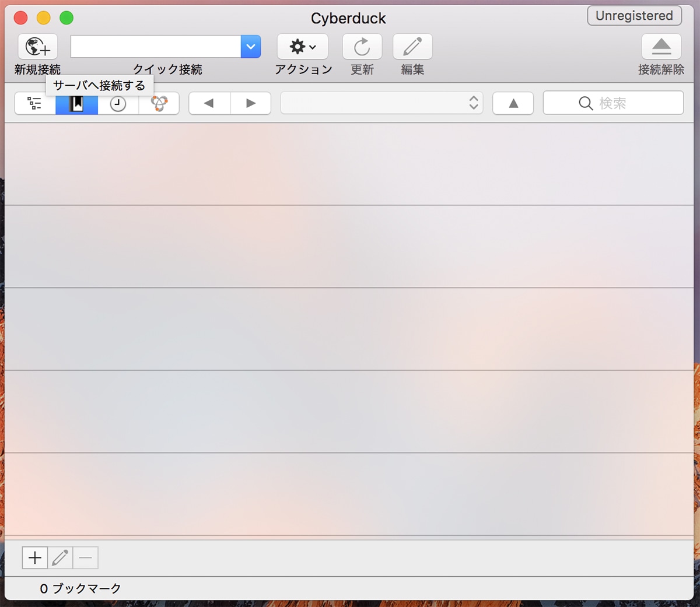The height and width of the screenshot is (607, 700).
Task: Open the アクション gear menu
Action: pyautogui.click(x=303, y=47)
